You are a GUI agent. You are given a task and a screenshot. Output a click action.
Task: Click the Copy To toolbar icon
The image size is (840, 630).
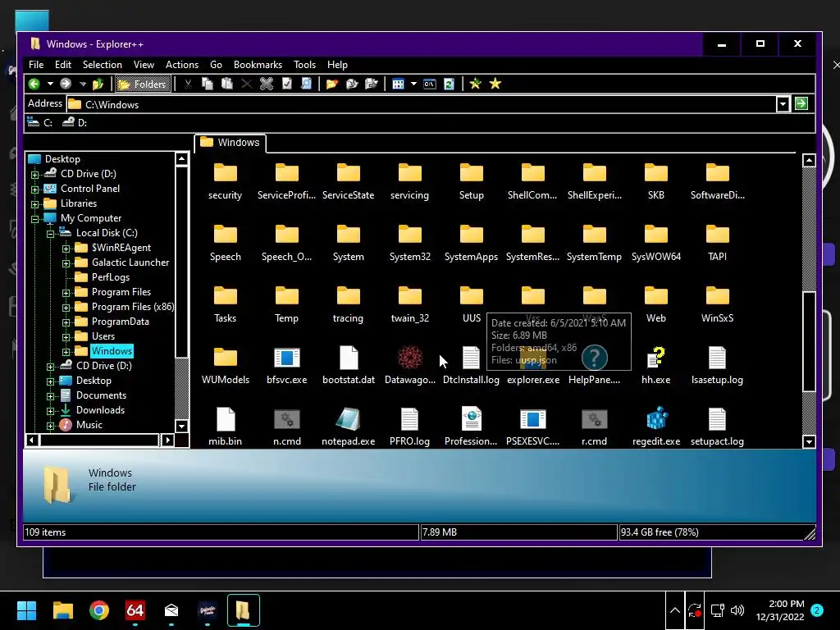coord(352,84)
